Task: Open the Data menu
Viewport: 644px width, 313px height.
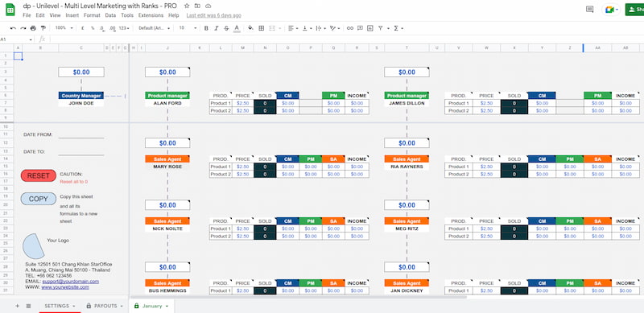Action: (x=110, y=15)
